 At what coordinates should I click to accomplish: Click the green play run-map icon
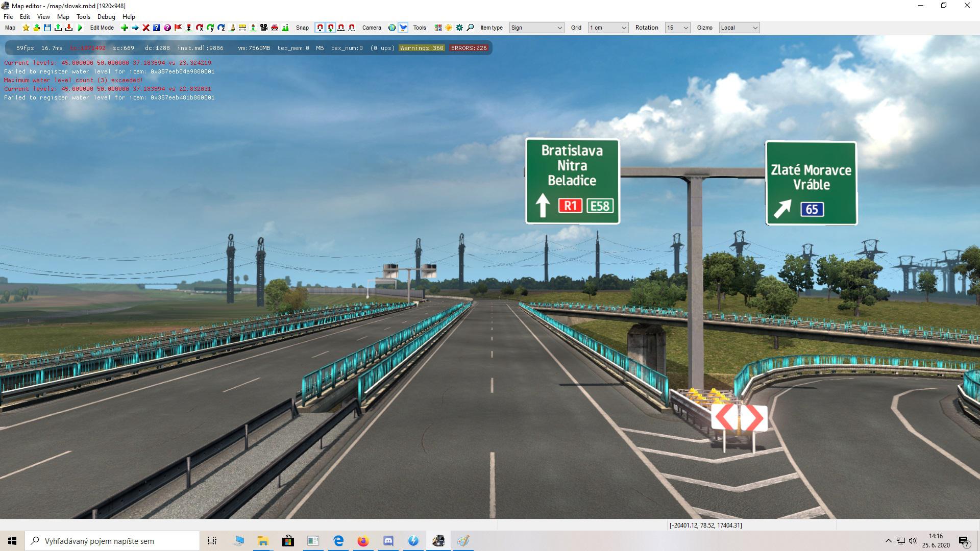tap(80, 28)
